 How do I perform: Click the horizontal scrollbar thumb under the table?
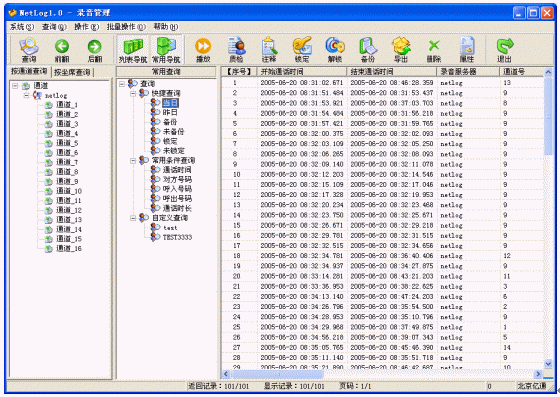point(278,374)
